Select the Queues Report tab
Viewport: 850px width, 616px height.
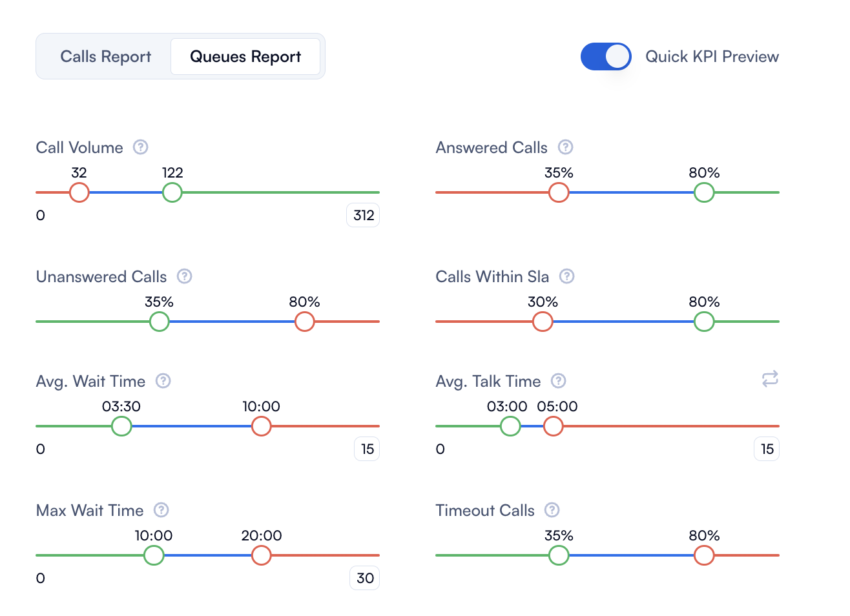tap(245, 57)
